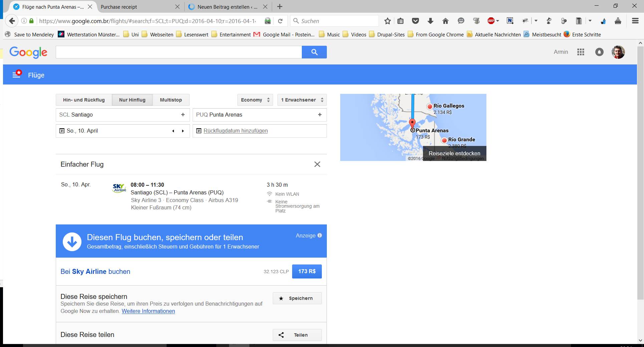Select Multistop trip type
This screenshot has width=644, height=347.
(x=171, y=100)
